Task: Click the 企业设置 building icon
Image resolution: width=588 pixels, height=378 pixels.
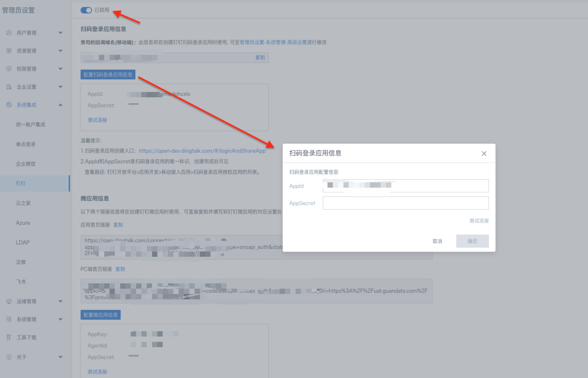Action: click(x=9, y=87)
